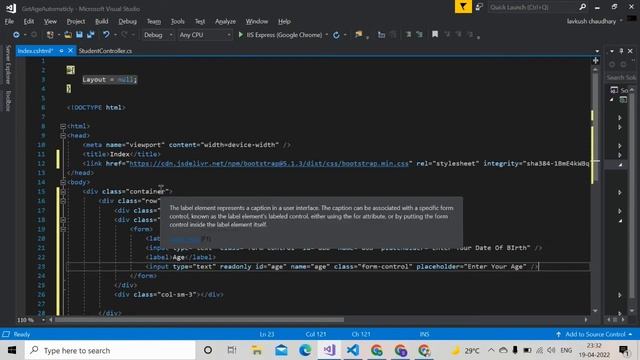Start debugging with the green play icon
The image size is (640, 360).
click(x=240, y=35)
